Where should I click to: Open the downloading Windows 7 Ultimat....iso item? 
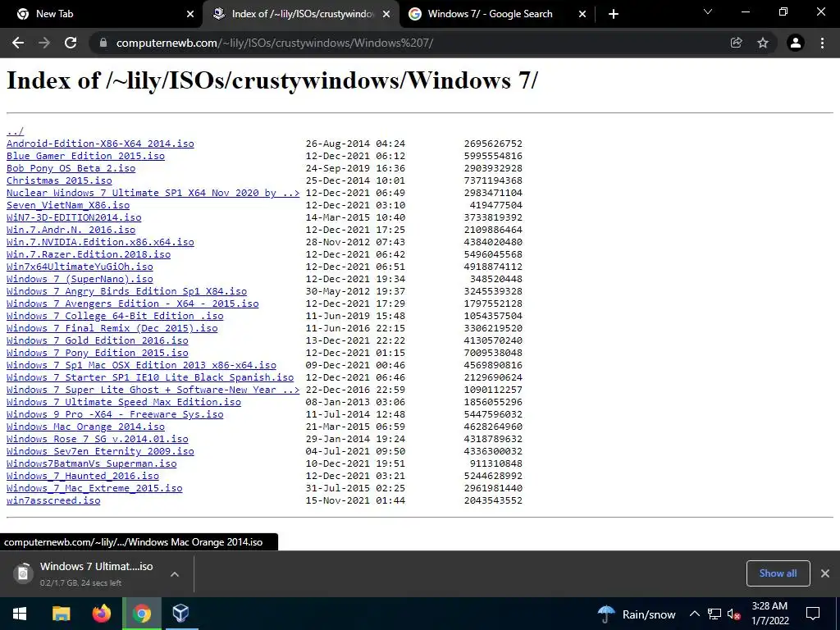point(90,573)
